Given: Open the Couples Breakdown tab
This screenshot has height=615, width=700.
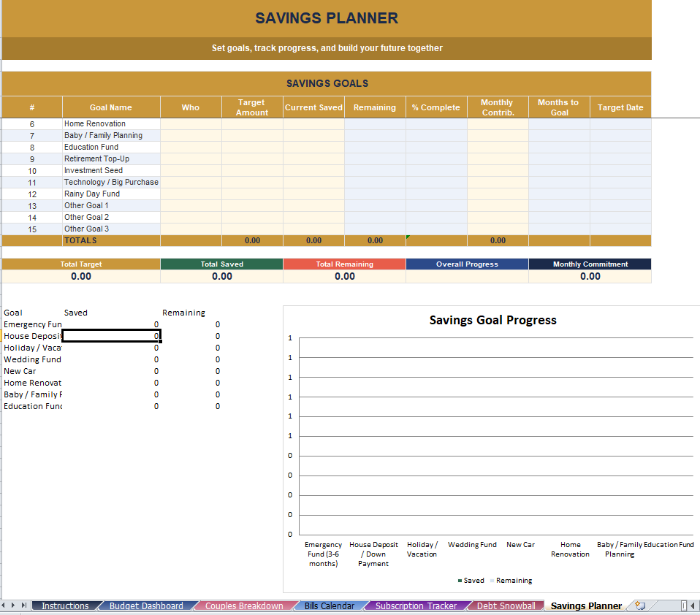Looking at the screenshot, I should [244, 606].
